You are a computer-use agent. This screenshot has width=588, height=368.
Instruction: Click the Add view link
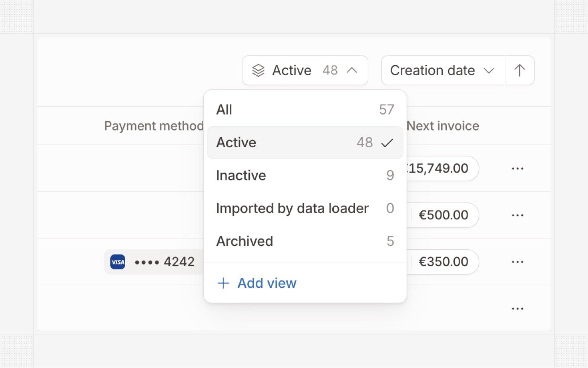(x=257, y=283)
